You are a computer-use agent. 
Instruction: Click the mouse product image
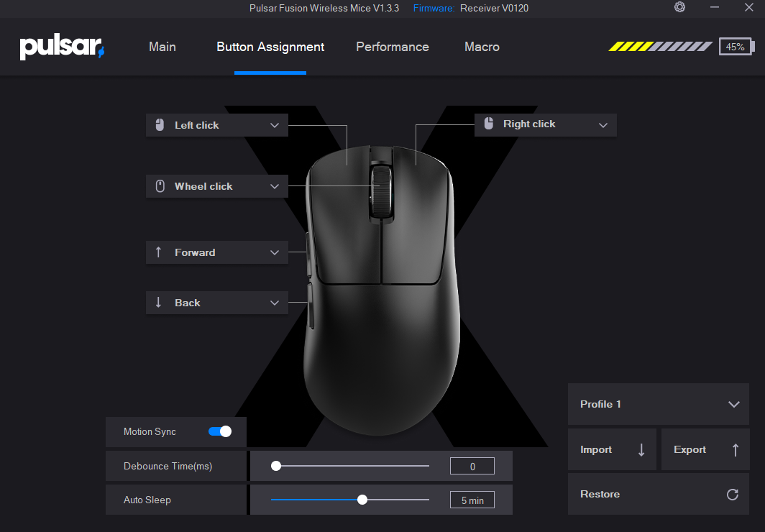380,289
